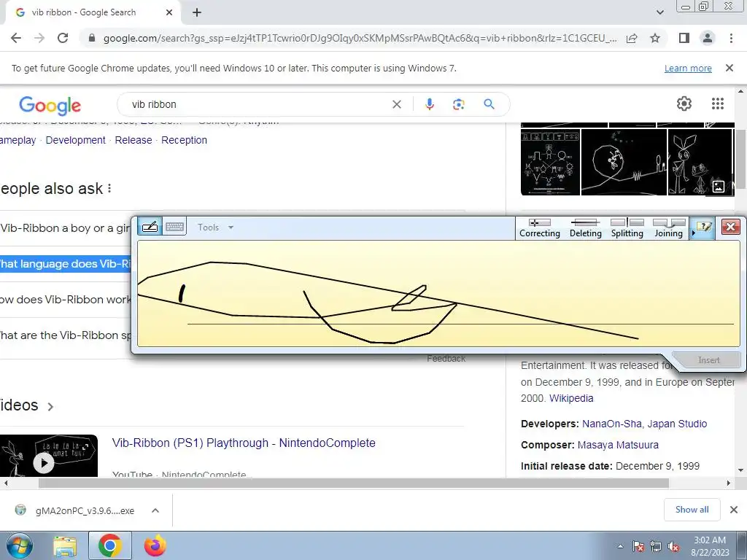Open download options for gMA2onPC exe
The width and height of the screenshot is (747, 560).
[x=155, y=510]
